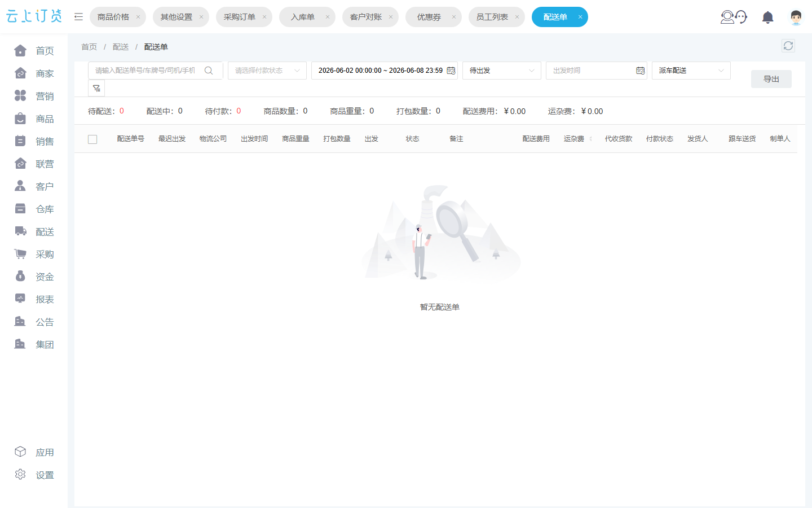Collapse the sidebar with hamburger icon
The height and width of the screenshot is (508, 812).
tap(78, 17)
